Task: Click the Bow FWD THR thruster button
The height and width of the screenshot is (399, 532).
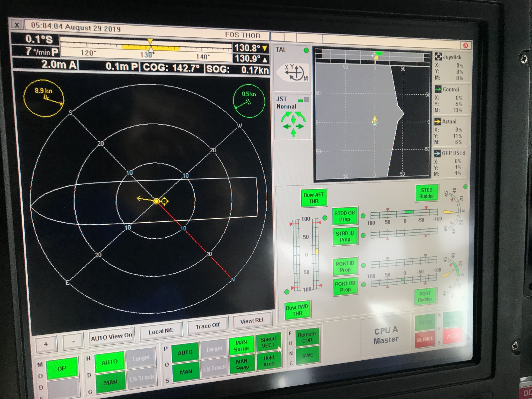Action: 297,310
